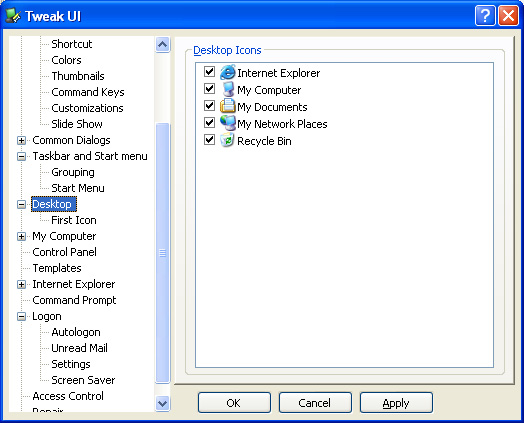524x423 pixels.
Task: Click the Recycle Bin icon
Action: pos(227,140)
